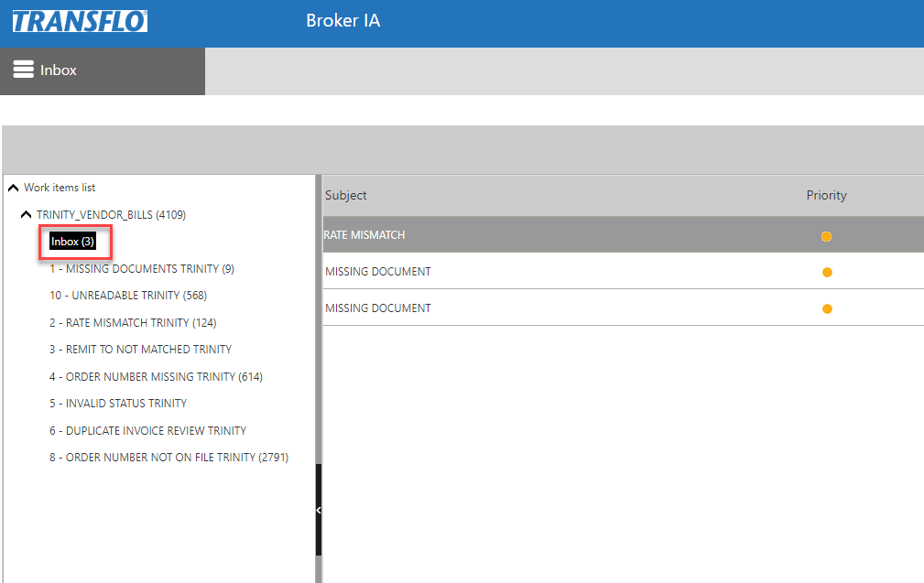Collapse the left panel with splitter arrow

point(318,510)
